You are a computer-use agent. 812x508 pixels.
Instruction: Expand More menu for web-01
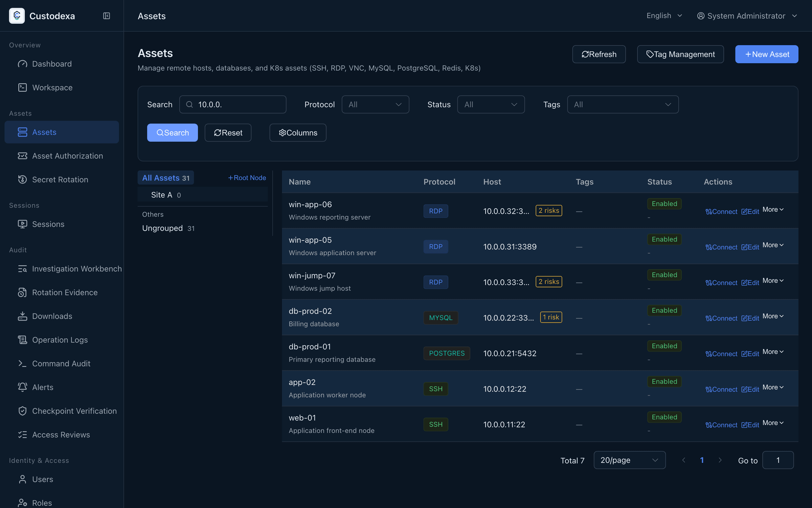(773, 423)
